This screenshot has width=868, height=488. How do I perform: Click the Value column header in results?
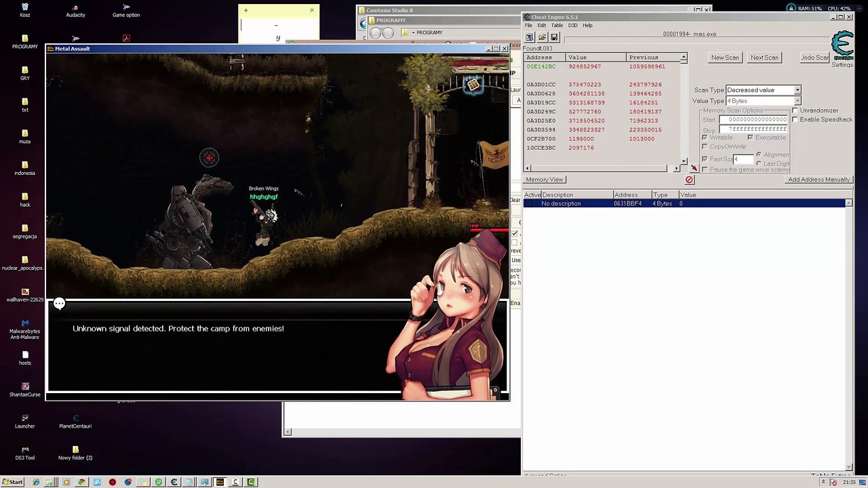click(x=597, y=58)
